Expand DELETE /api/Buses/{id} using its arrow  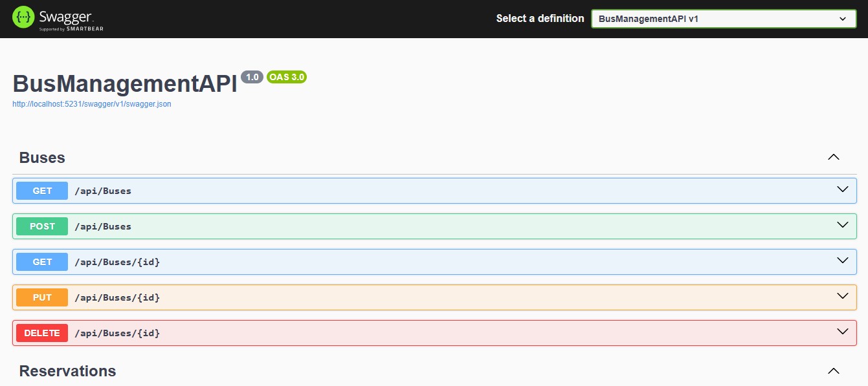[842, 332]
